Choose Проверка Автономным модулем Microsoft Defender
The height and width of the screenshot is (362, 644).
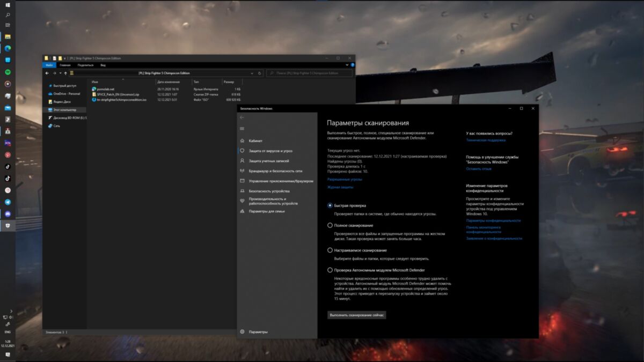tap(330, 270)
